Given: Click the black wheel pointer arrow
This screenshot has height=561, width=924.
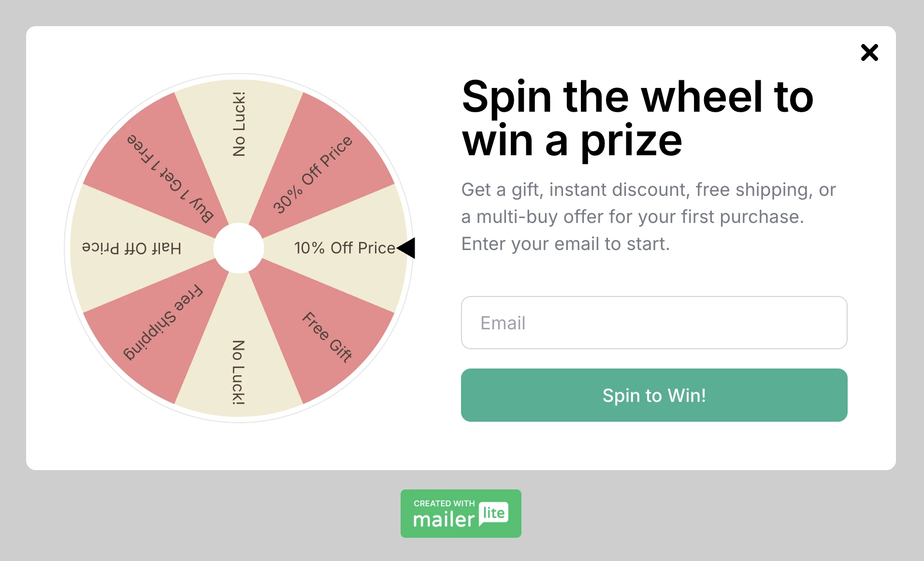Looking at the screenshot, I should [x=407, y=248].
